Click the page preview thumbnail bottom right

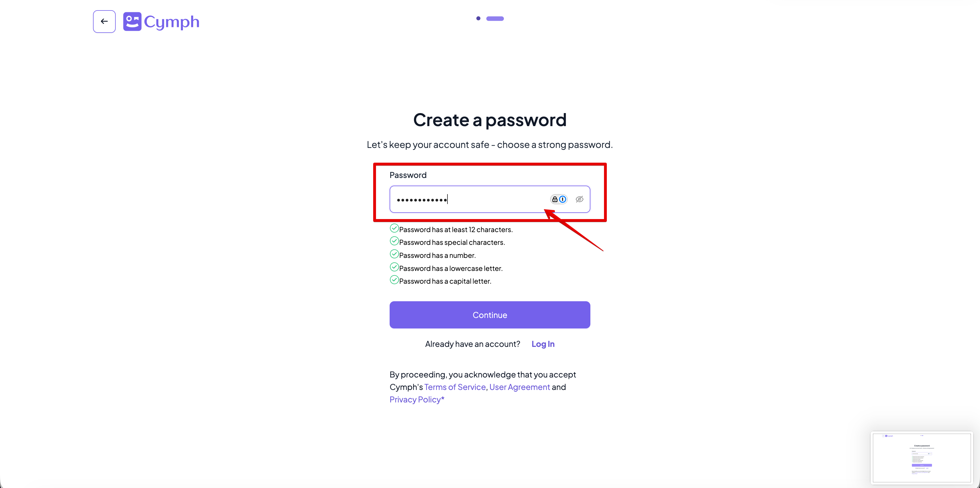point(922,458)
